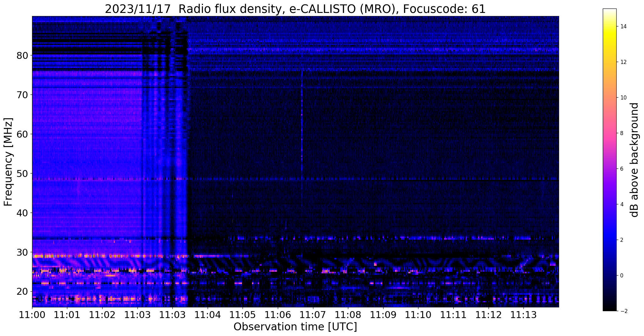Click the 11:01 time tick label
The height and width of the screenshot is (336, 644).
(x=67, y=315)
